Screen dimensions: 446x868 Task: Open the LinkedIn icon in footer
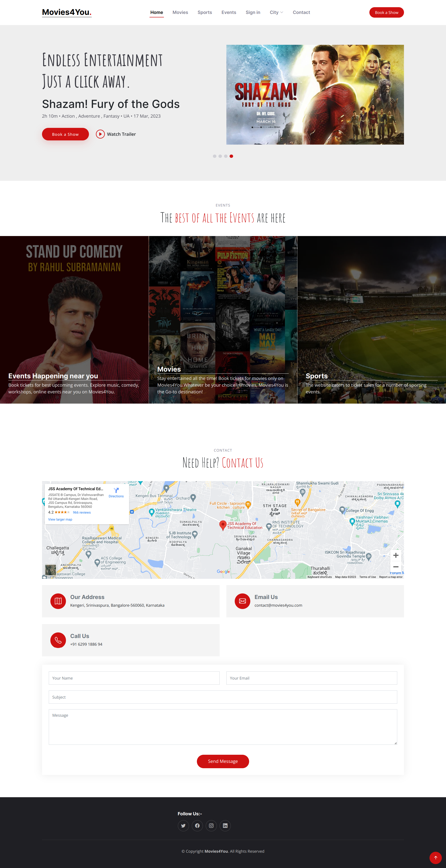point(225,826)
